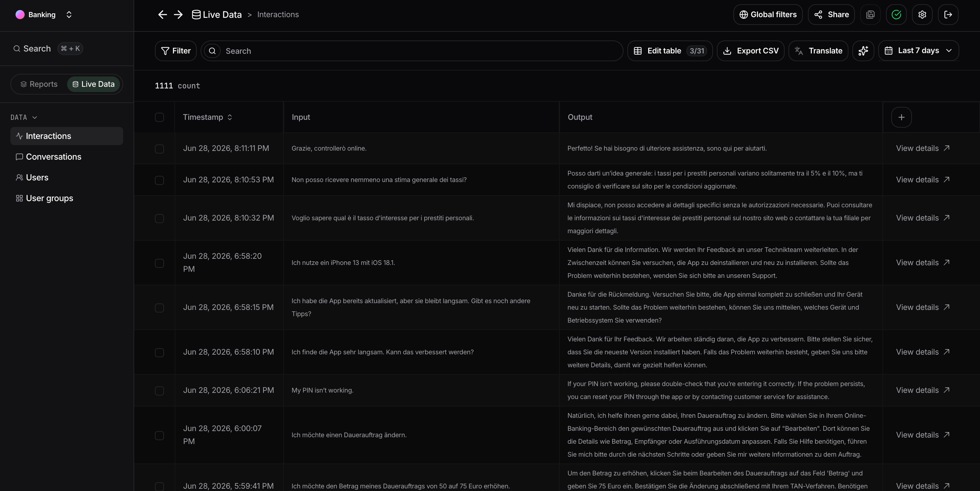This screenshot has width=980, height=491.
Task: Go back with the left arrow
Action: pyautogui.click(x=162, y=15)
